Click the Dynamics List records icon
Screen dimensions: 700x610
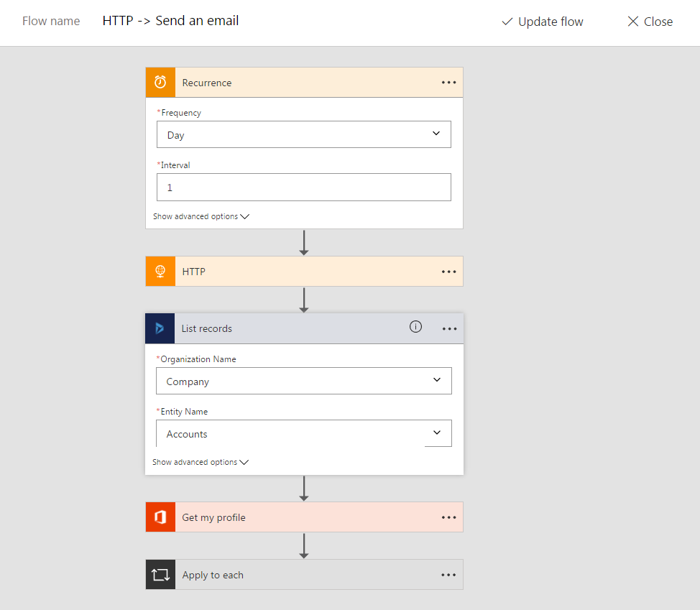coord(160,328)
